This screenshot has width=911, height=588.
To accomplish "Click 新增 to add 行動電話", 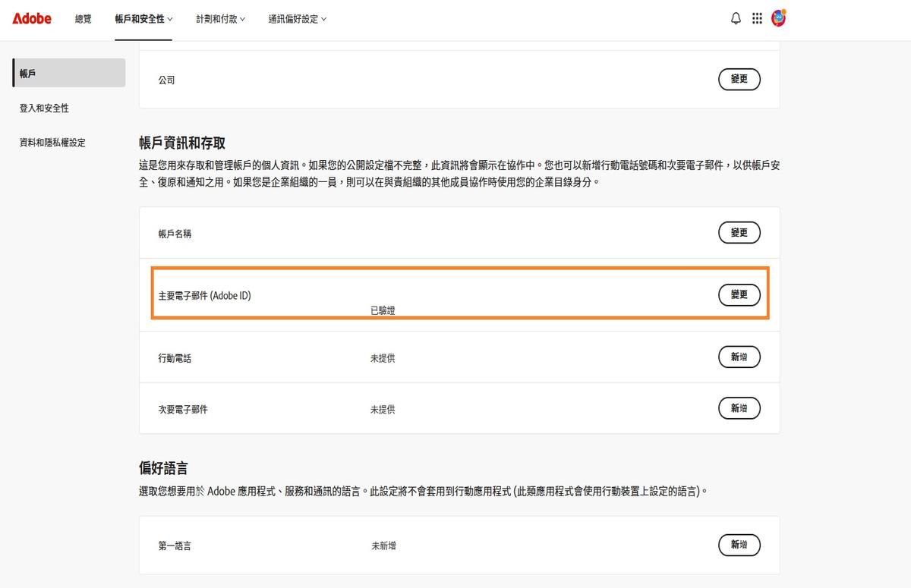I will [x=738, y=357].
